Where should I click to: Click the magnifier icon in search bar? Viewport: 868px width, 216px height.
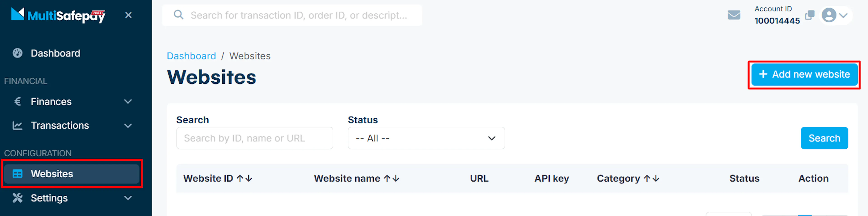(178, 15)
